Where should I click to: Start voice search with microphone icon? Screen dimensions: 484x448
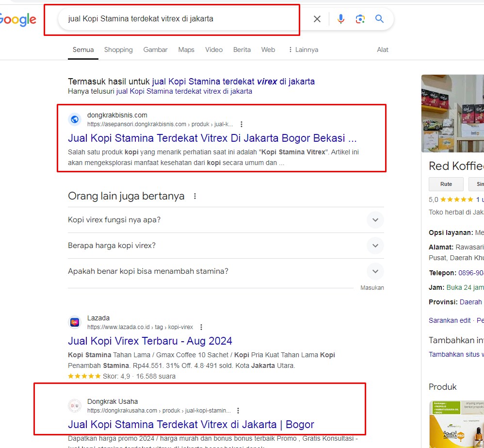click(341, 19)
